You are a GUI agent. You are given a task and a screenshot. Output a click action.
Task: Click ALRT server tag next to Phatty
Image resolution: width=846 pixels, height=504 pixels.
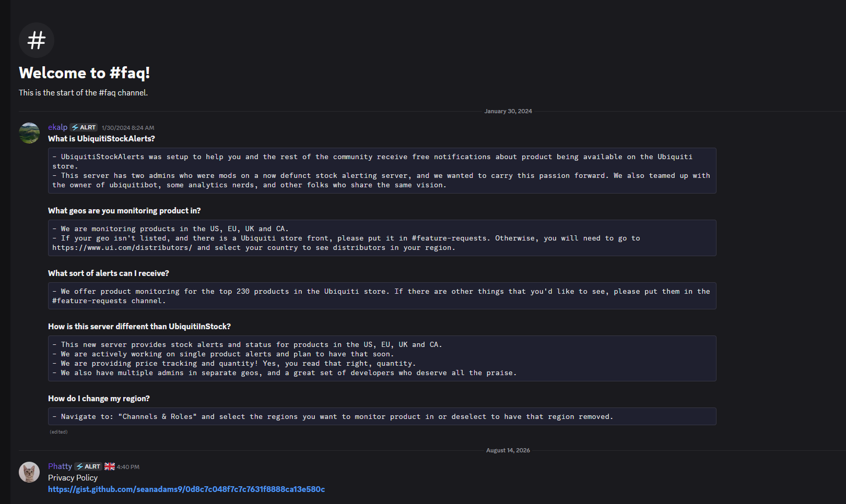pos(88,466)
